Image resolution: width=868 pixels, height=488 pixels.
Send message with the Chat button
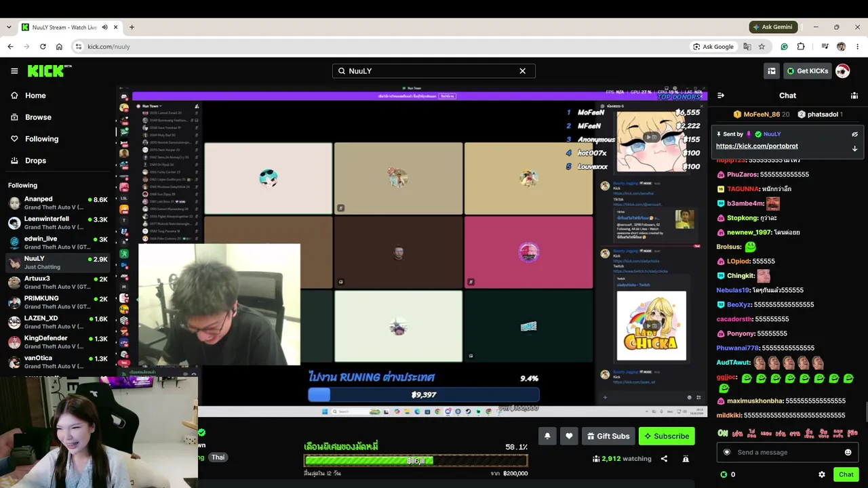tap(846, 474)
